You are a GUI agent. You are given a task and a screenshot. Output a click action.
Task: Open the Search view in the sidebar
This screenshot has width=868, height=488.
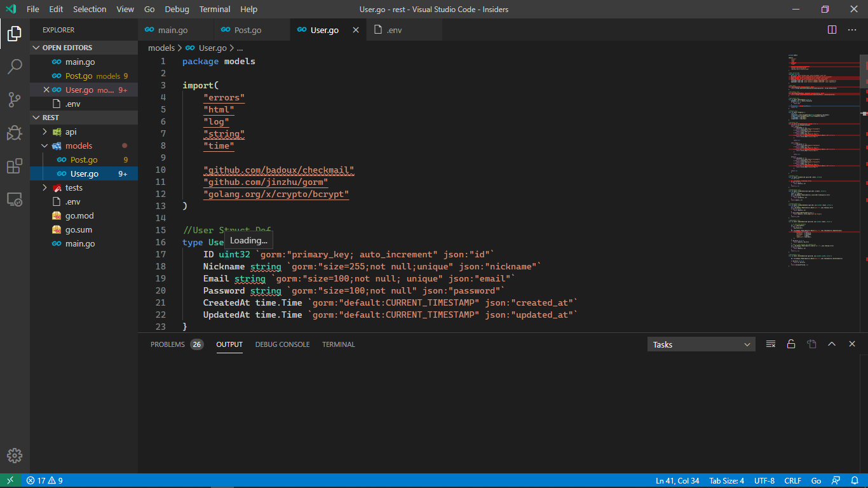click(15, 67)
